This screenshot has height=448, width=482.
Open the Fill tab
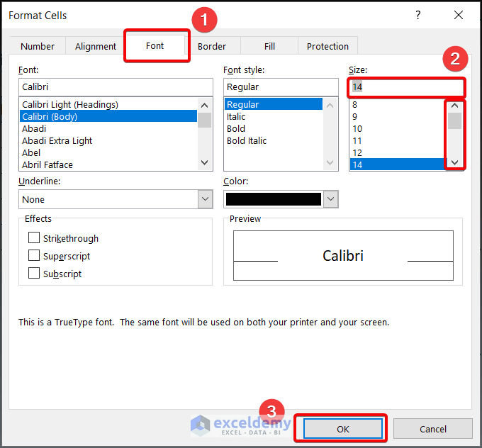tap(269, 46)
